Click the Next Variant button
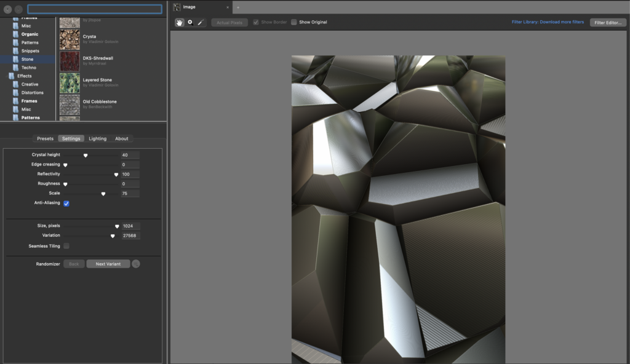This screenshot has height=364, width=630. (x=108, y=264)
